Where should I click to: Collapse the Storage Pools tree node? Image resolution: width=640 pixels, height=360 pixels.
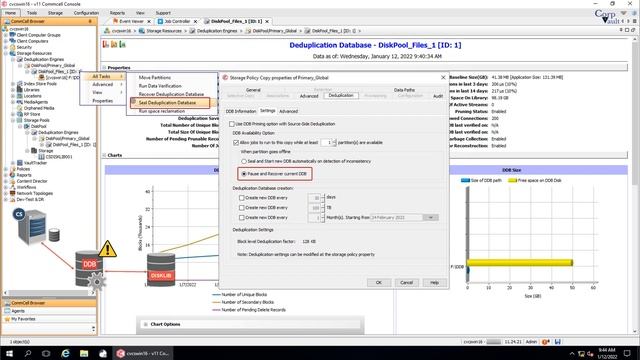[13, 120]
